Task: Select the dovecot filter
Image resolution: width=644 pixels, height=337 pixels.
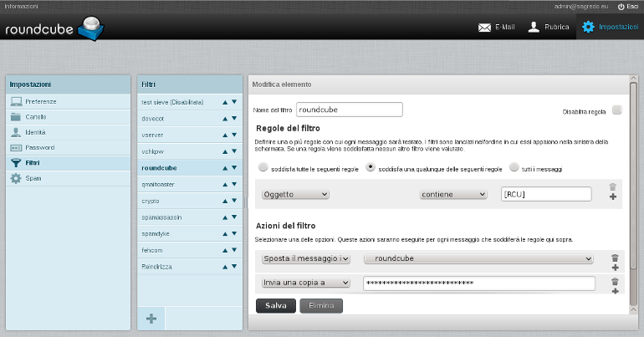Action: coord(190,118)
